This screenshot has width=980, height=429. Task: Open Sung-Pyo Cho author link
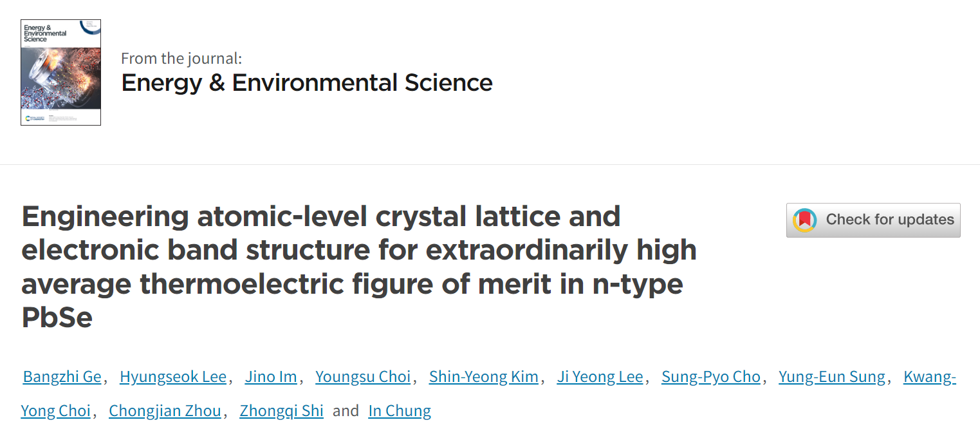point(711,377)
